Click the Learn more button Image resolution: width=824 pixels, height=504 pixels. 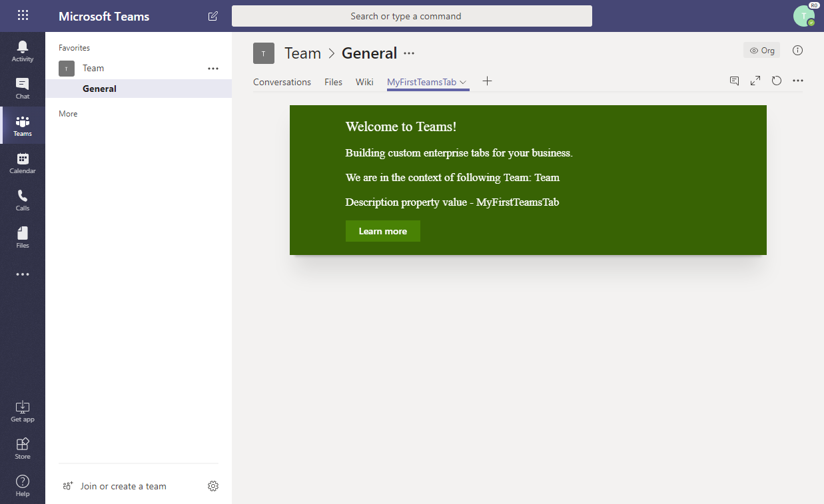click(383, 231)
